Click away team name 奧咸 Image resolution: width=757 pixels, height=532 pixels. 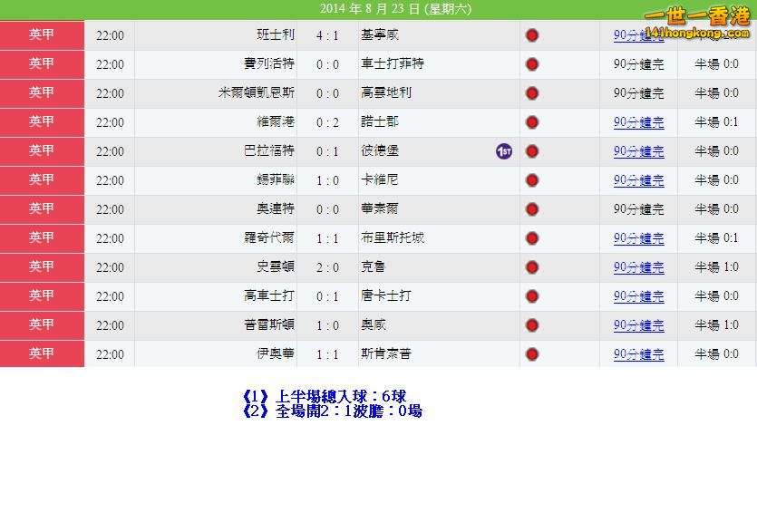click(x=374, y=324)
